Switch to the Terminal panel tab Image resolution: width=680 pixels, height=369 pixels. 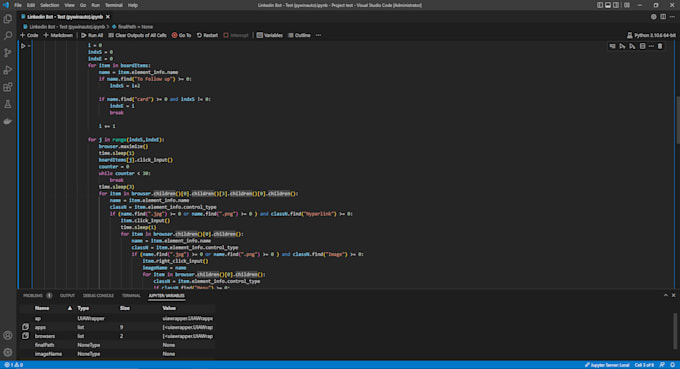(131, 296)
